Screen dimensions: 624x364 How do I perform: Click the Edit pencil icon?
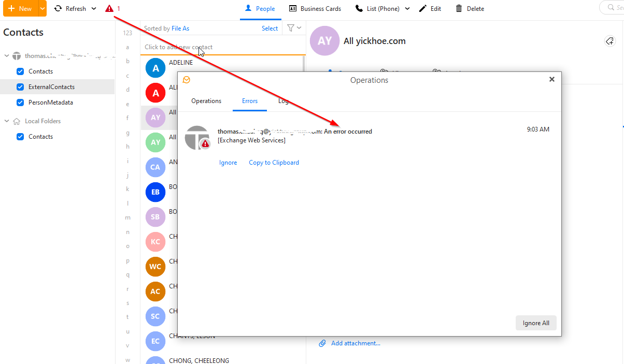click(x=423, y=9)
